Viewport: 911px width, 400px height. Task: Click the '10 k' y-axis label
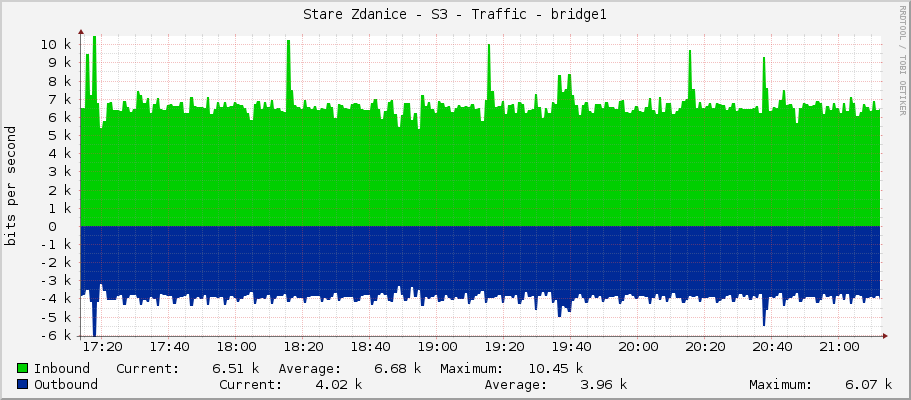pyautogui.click(x=57, y=45)
